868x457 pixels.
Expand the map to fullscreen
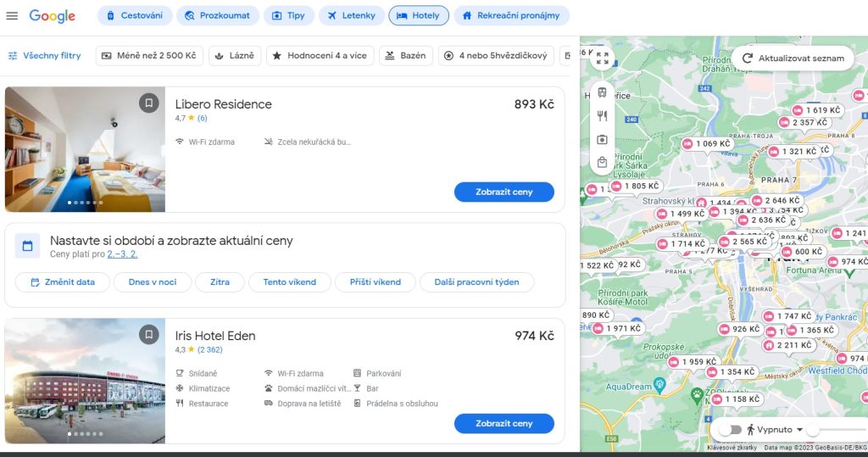click(x=603, y=59)
